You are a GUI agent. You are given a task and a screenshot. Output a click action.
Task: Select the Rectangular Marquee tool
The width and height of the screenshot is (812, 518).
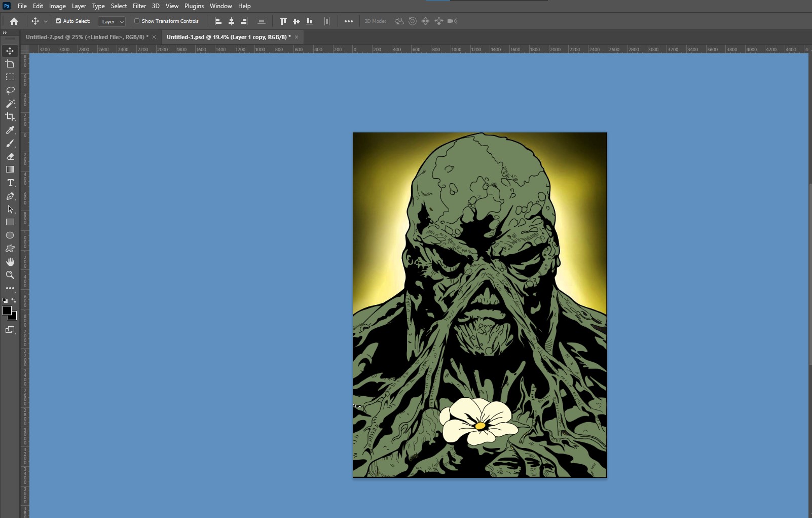(10, 77)
